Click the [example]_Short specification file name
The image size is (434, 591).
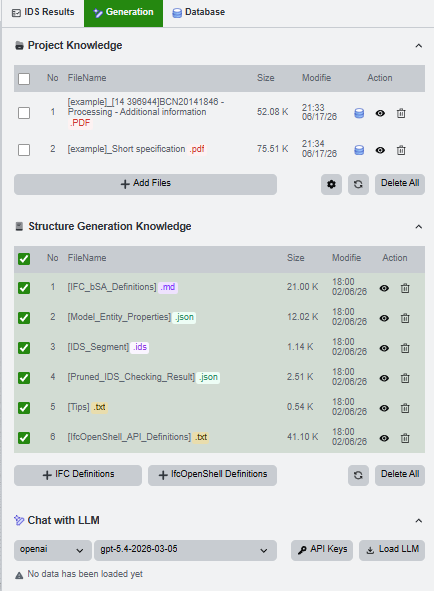pos(126,149)
